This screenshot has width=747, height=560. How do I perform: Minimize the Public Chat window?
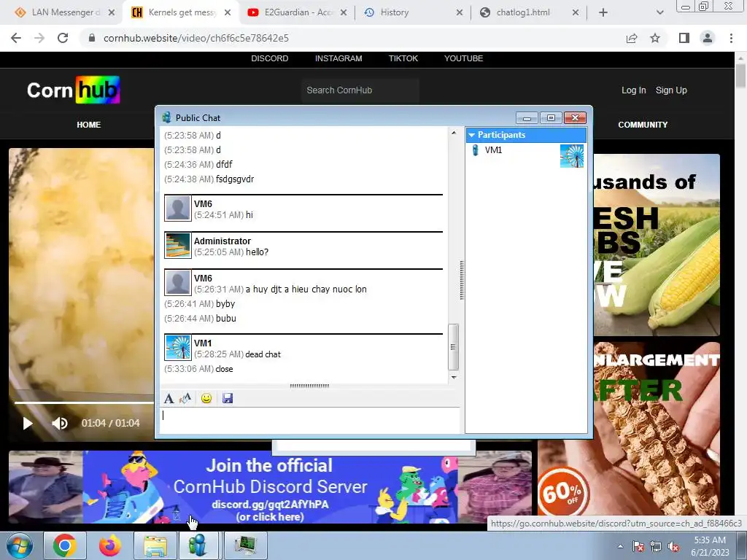pyautogui.click(x=527, y=117)
